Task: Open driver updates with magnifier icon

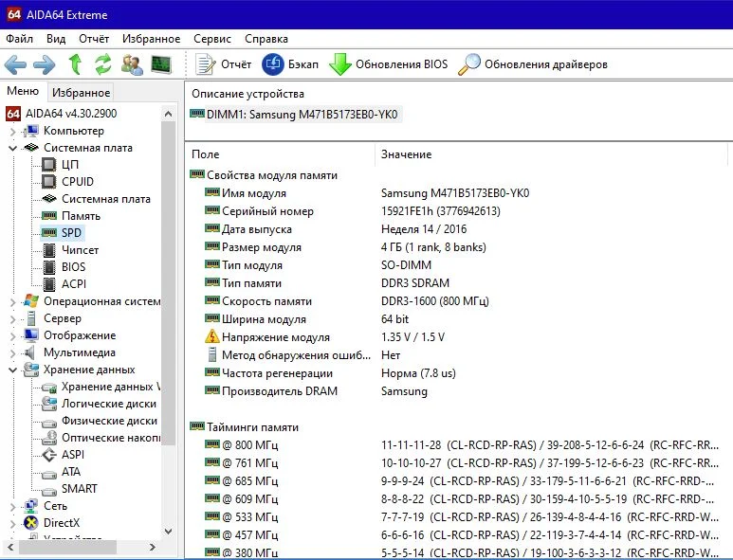Action: coord(532,64)
